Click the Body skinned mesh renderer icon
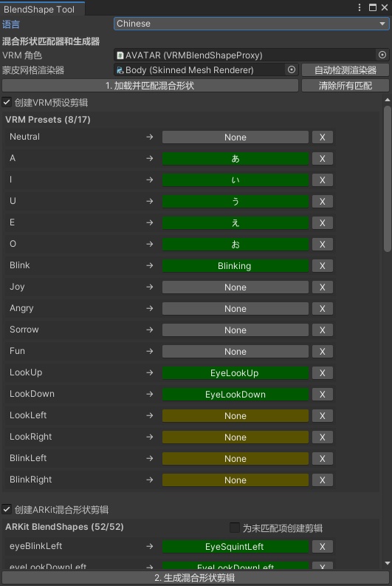Viewport: 392px width, 586px height. [120, 70]
